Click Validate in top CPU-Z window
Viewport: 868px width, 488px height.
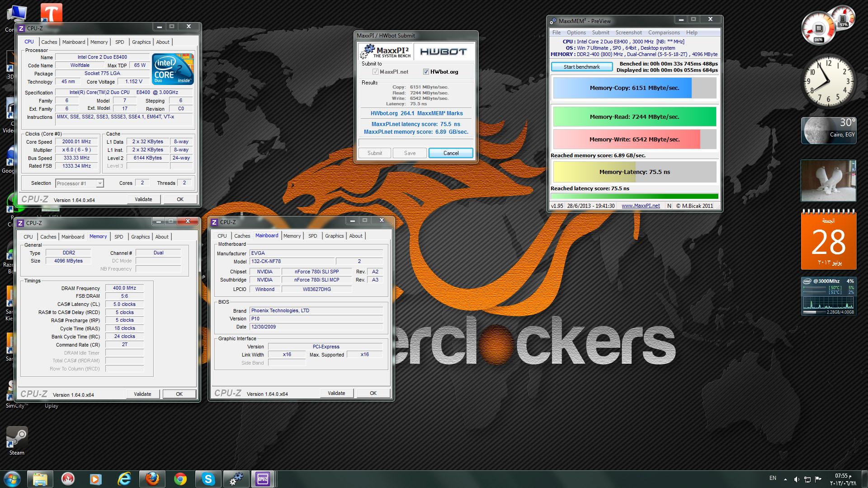(x=143, y=199)
